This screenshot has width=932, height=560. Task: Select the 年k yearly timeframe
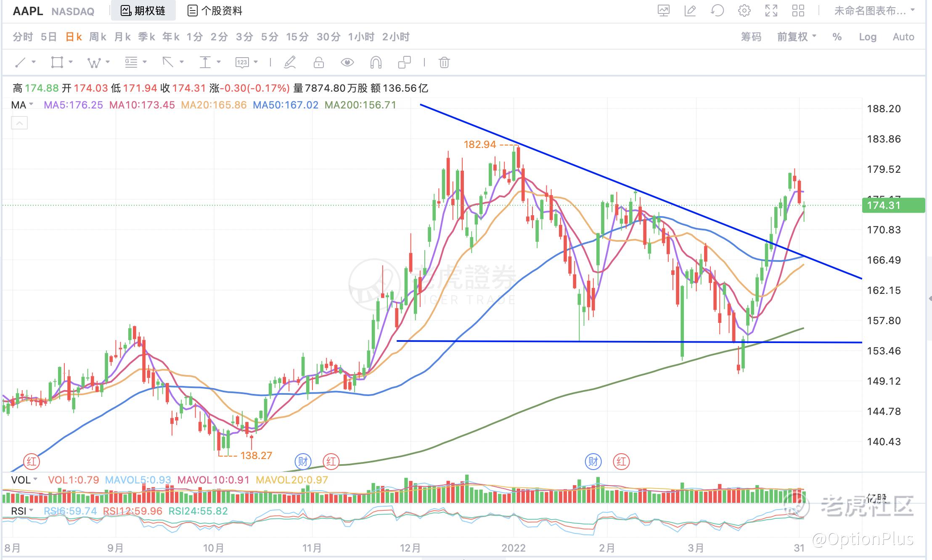(171, 37)
